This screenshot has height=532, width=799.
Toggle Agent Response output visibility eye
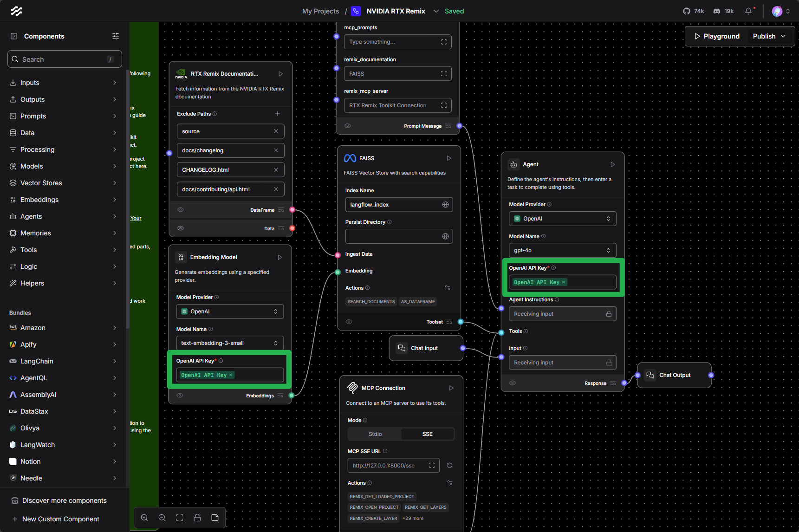(x=513, y=383)
